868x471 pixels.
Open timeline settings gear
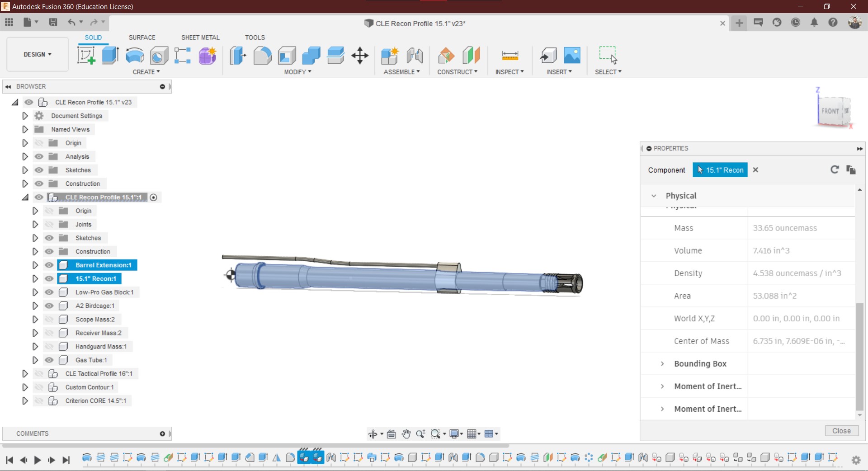[856, 460]
